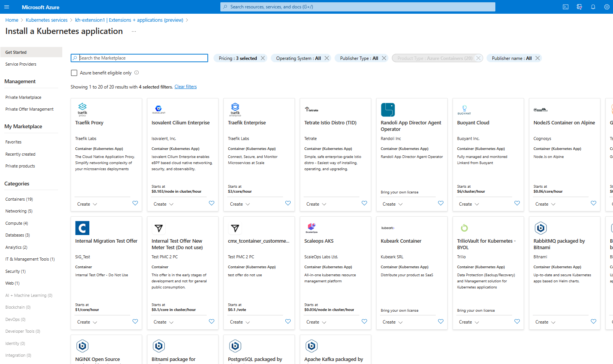613x364 pixels.
Task: Favorite RabbitMQ packaged by Bitnami heart
Action: click(x=594, y=321)
